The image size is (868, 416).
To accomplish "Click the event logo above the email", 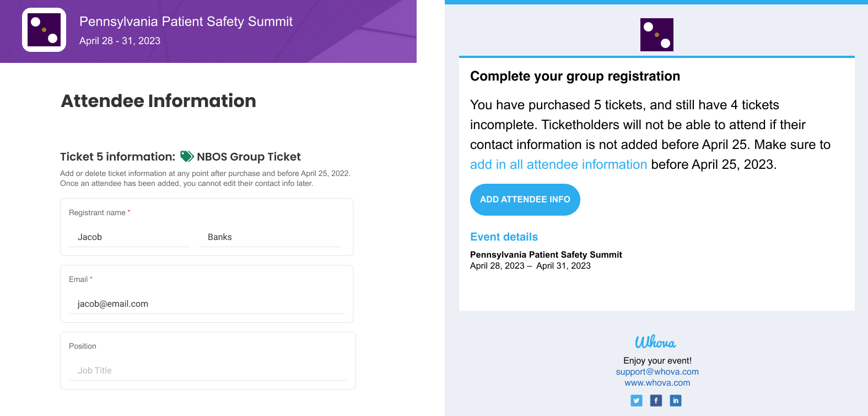I will tap(656, 35).
